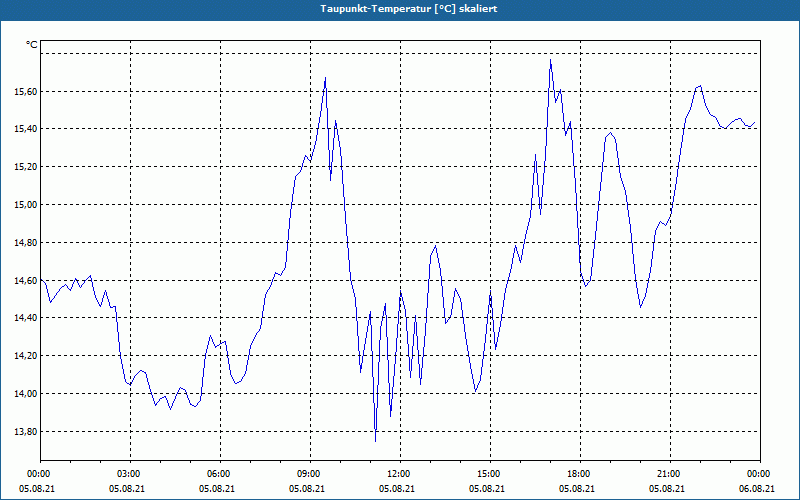The height and width of the screenshot is (500, 800).
Task: Click the title Taupunkt-Temperatur [°C] skaliert
Action: (409, 9)
